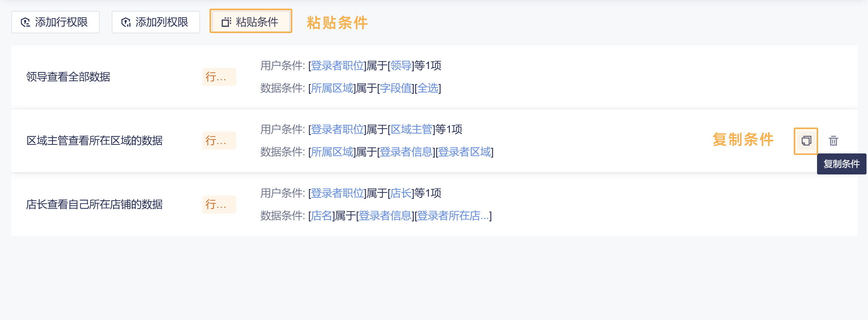Click the row tag on 领导查看全部数据
This screenshot has width=868, height=320.
point(219,77)
